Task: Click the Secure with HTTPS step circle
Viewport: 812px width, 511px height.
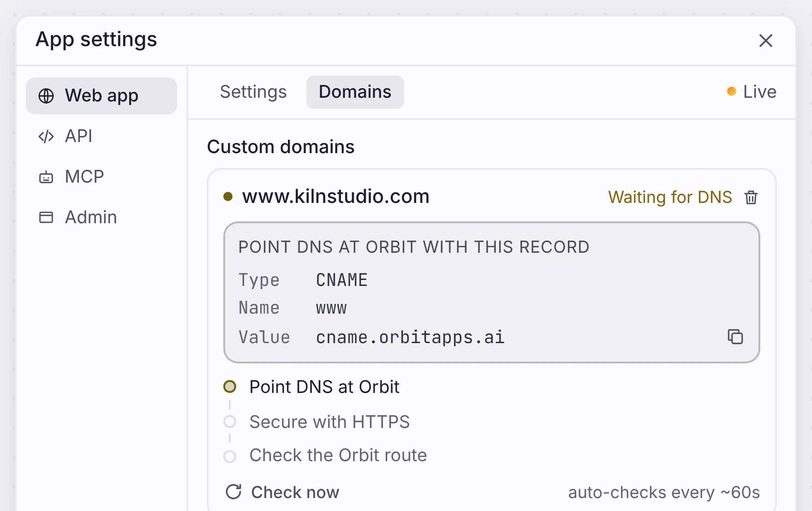Action: tap(230, 422)
